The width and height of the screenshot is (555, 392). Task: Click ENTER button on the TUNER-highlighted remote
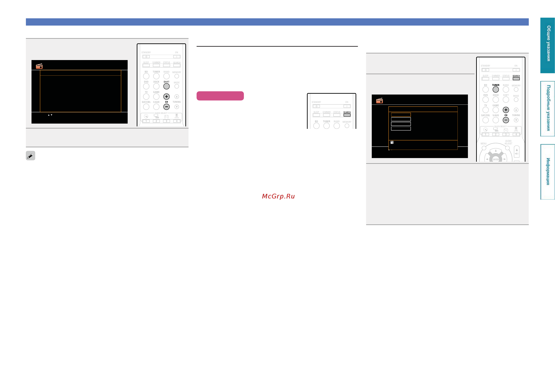[496, 159]
